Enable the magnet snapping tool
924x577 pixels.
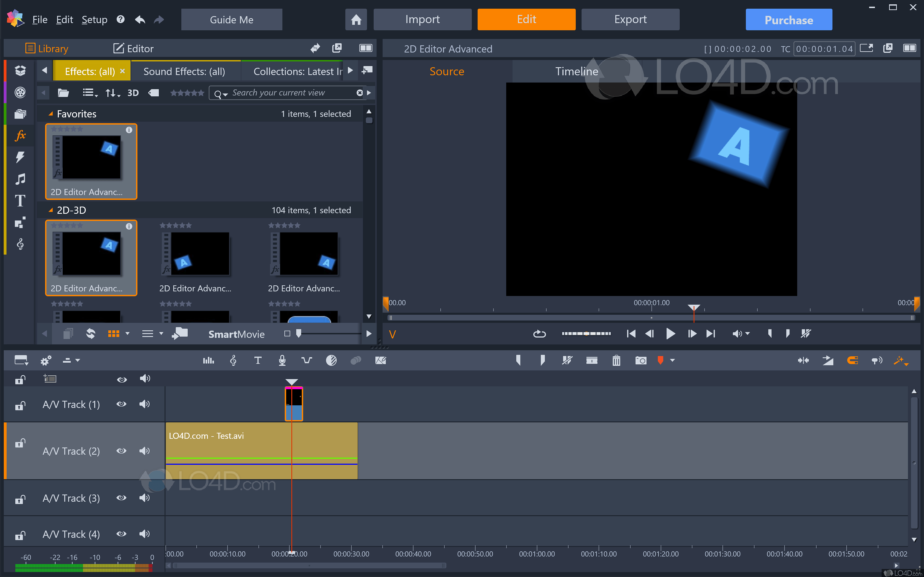[x=853, y=360]
